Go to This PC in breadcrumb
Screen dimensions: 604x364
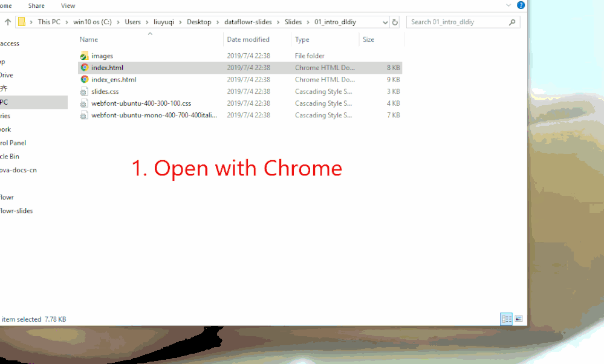coord(49,22)
